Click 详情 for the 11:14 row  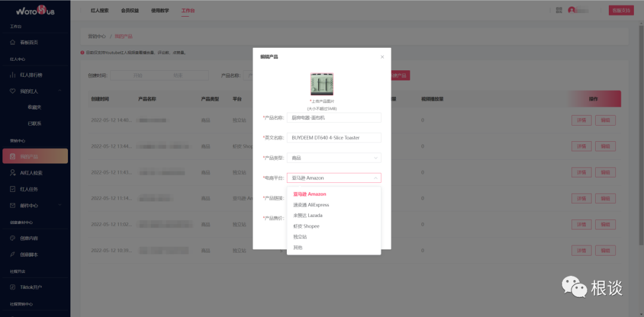(581, 198)
